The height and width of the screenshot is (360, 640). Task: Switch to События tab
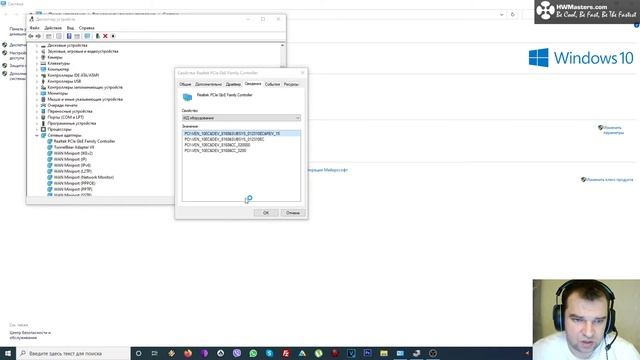272,84
